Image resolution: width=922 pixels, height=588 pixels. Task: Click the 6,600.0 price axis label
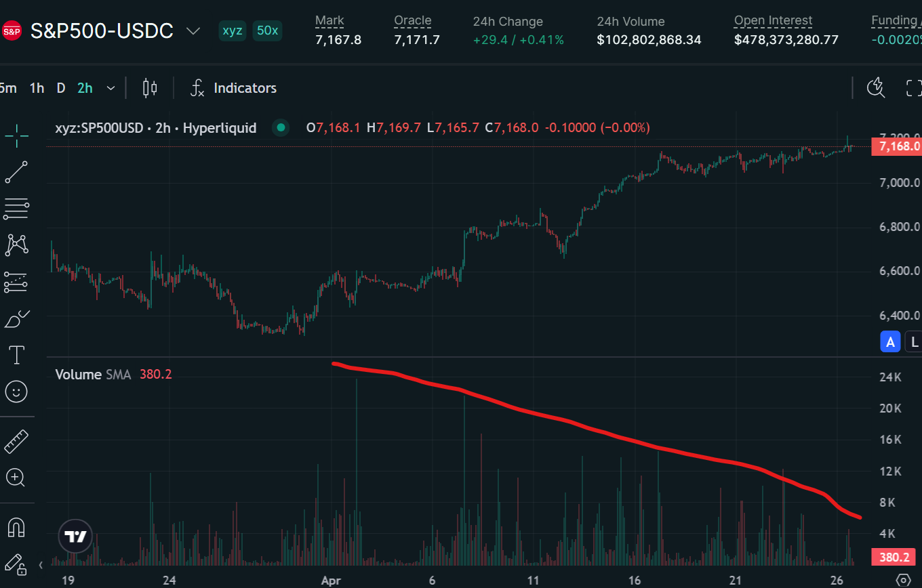(900, 271)
